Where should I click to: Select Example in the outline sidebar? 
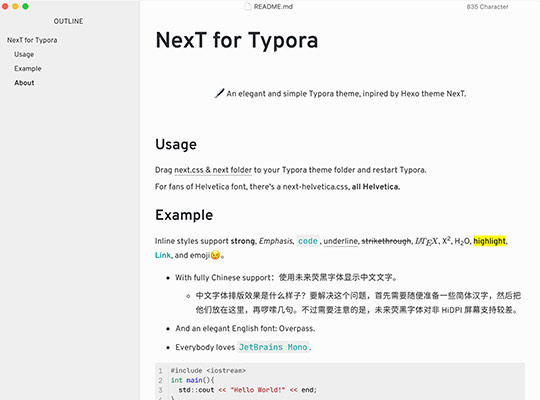[x=28, y=69]
